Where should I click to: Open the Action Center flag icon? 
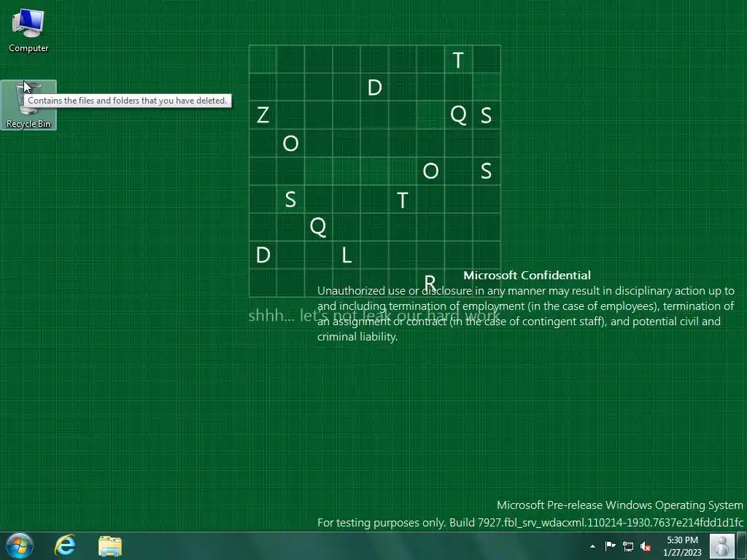coord(611,546)
